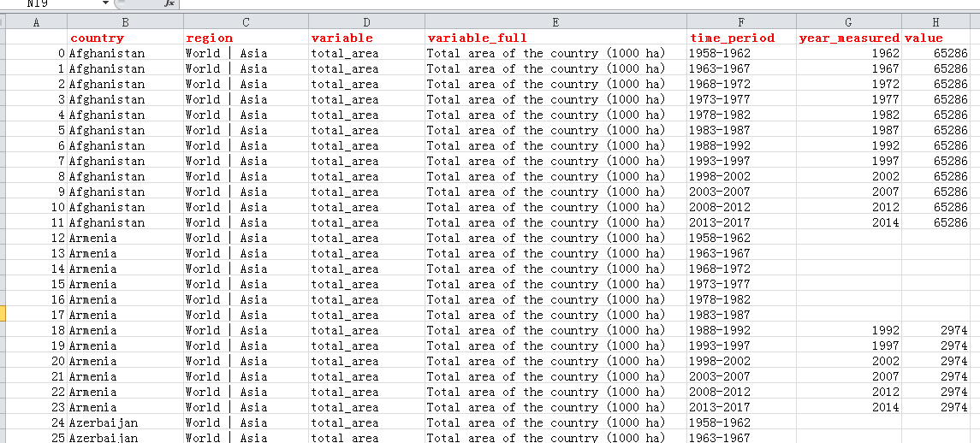Viewport: 980px width, 443px height.
Task: Select the index cell 17 in column A
Action: (36, 315)
